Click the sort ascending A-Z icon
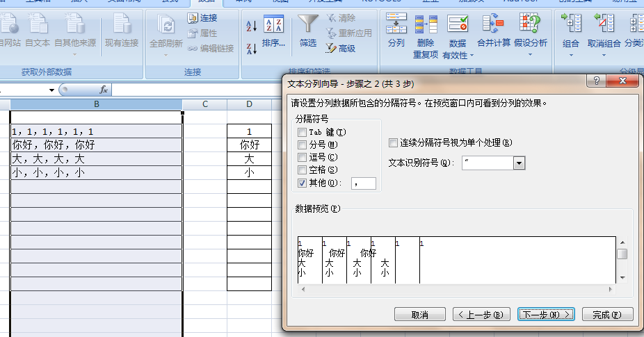 252,26
